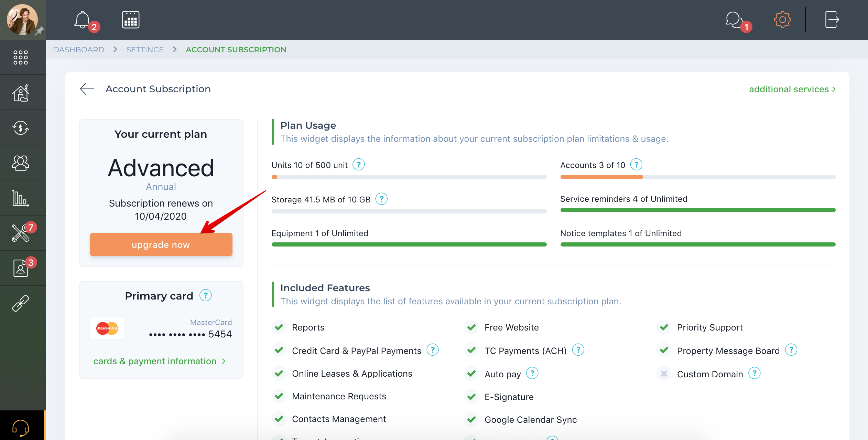The width and height of the screenshot is (868, 440).
Task: Click the pin icon near avatar
Action: point(40,31)
